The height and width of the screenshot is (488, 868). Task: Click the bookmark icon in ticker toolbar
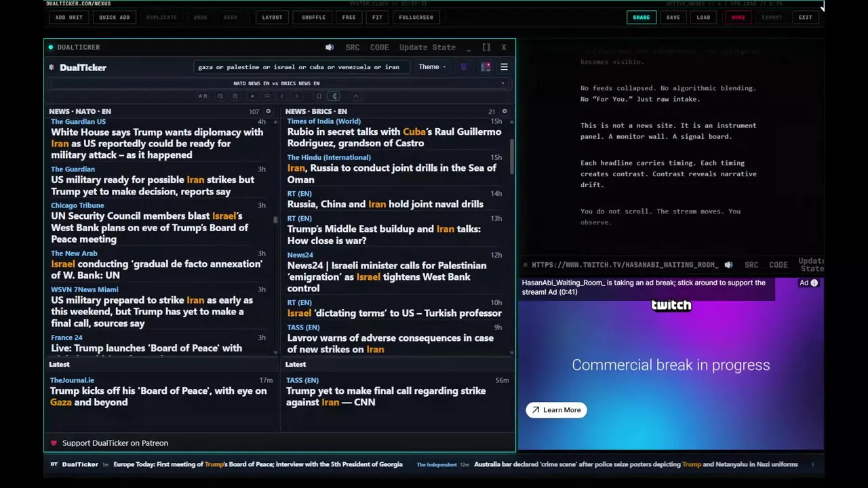click(x=319, y=96)
